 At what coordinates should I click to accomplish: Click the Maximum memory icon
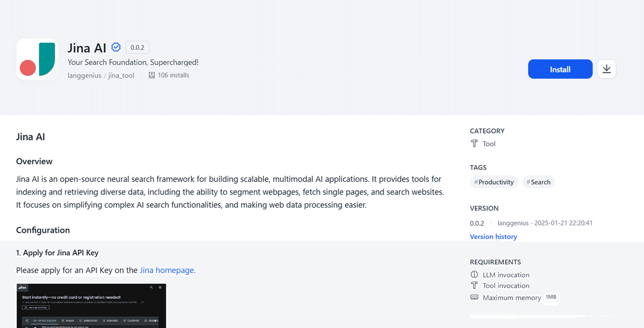[x=474, y=297]
